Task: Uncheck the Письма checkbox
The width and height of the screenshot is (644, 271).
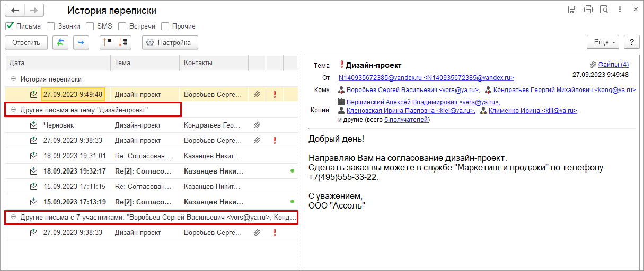Action: coord(10,26)
